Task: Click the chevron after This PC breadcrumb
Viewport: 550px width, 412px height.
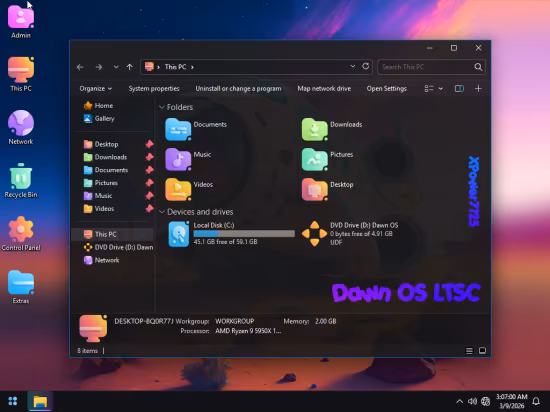Action: click(x=192, y=67)
